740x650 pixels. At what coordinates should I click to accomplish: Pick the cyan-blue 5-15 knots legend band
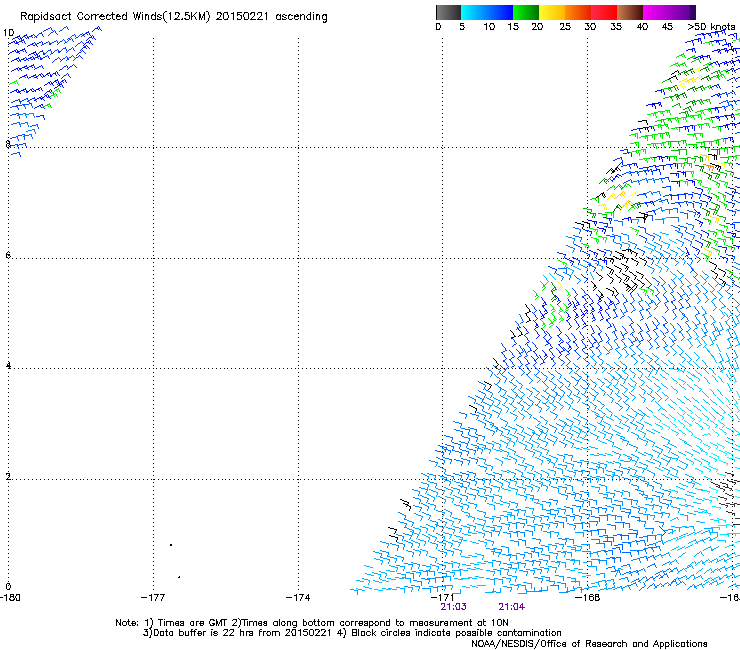click(x=487, y=12)
